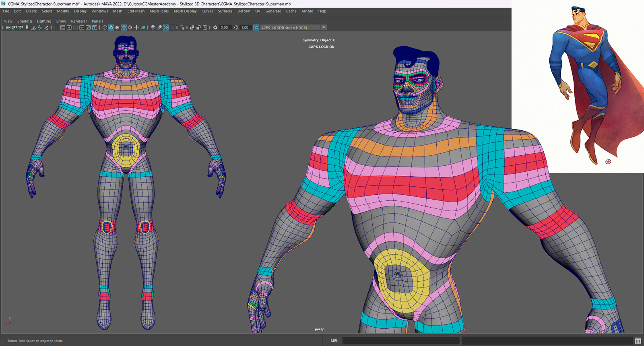The width and height of the screenshot is (644, 346).
Task: Click Use Default Material icon
Action: pyautogui.click(x=117, y=27)
